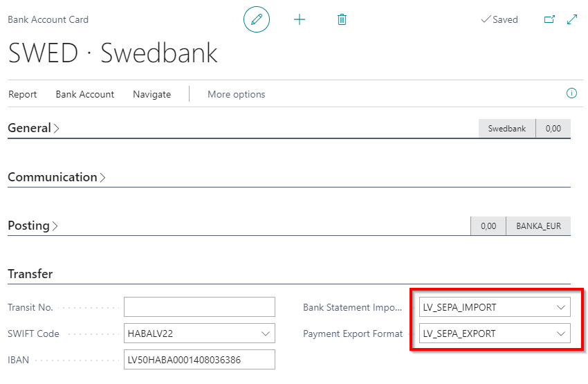Viewport: 588px width, 384px height.
Task: Expand the Posting FastTab
Action: (x=33, y=226)
